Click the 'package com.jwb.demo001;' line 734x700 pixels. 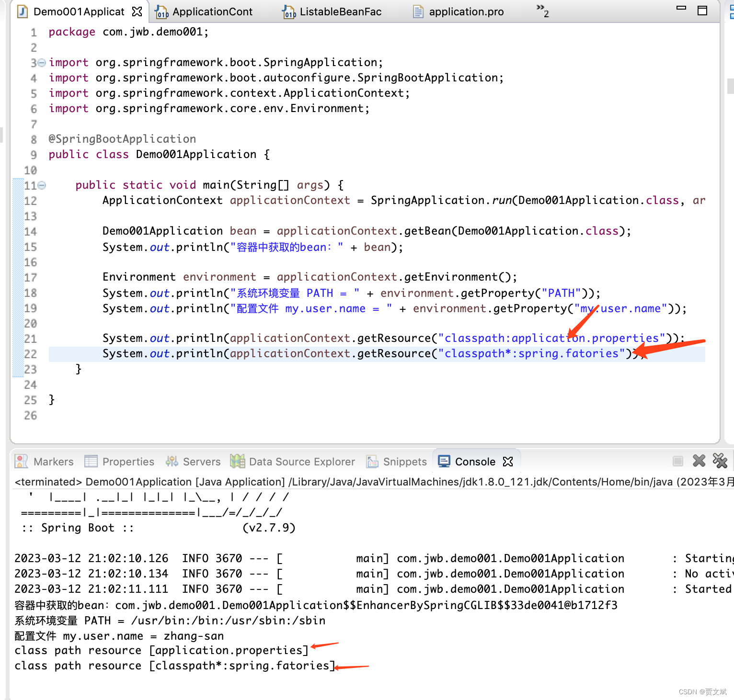pos(128,32)
